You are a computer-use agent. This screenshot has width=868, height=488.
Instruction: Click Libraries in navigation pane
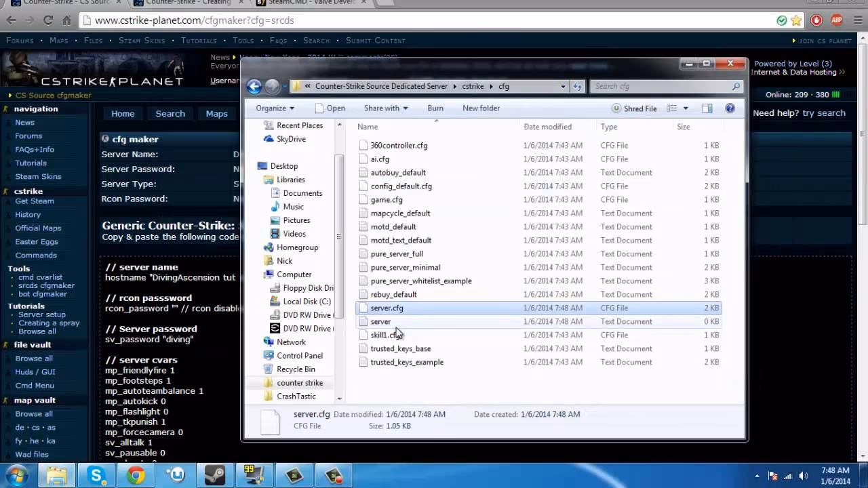(x=290, y=180)
